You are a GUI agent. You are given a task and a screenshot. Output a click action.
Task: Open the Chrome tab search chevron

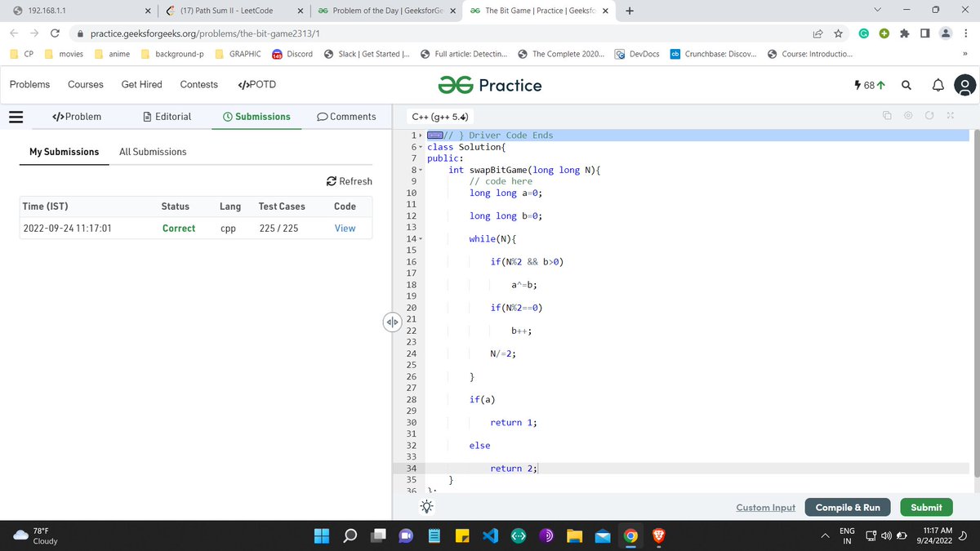pos(877,11)
